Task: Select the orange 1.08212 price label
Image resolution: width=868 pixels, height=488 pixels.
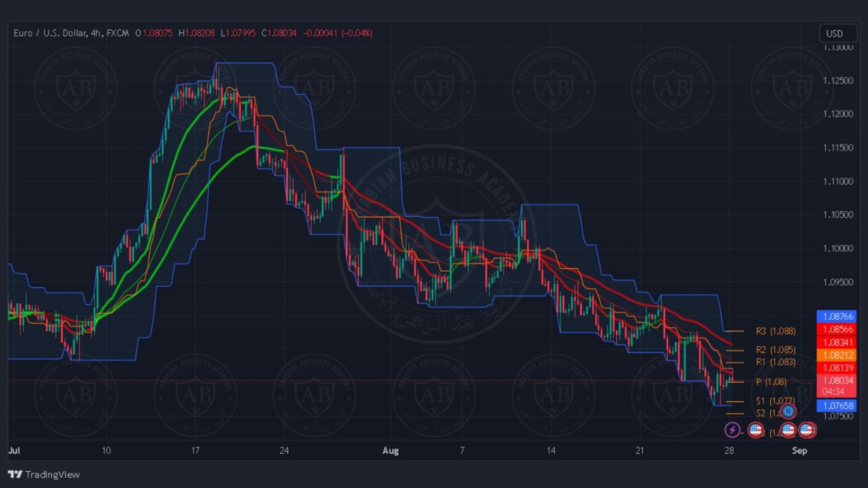Action: 837,355
